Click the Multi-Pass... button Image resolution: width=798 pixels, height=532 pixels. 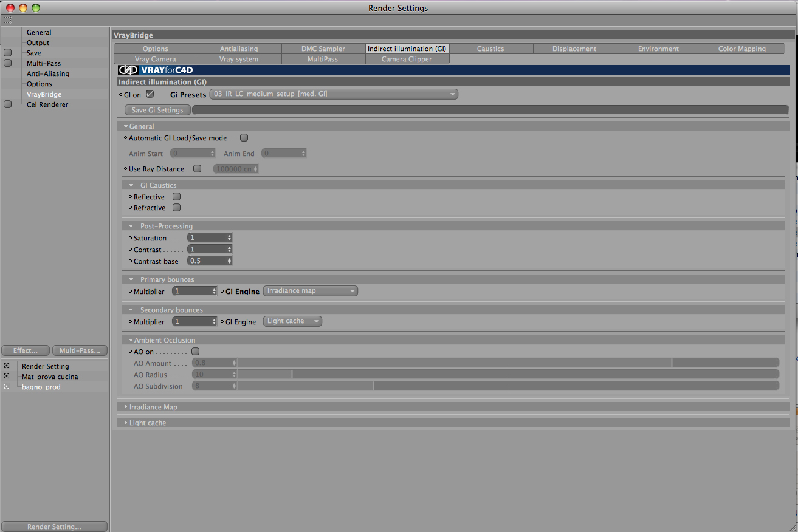pos(80,350)
